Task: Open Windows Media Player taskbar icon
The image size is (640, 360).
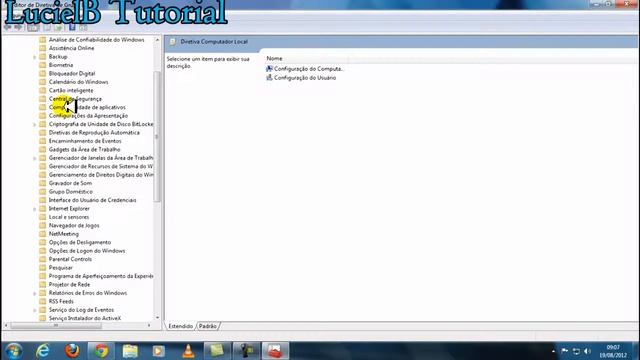Action: (159, 351)
